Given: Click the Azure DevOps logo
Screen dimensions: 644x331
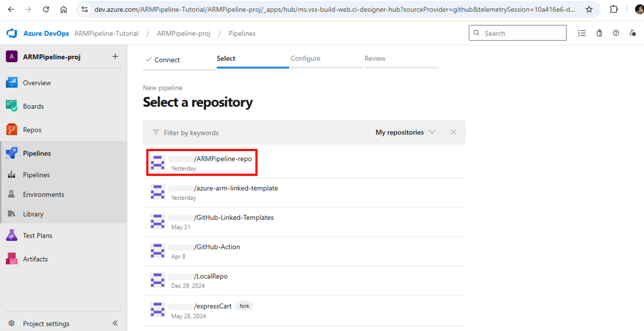Looking at the screenshot, I should click(12, 33).
